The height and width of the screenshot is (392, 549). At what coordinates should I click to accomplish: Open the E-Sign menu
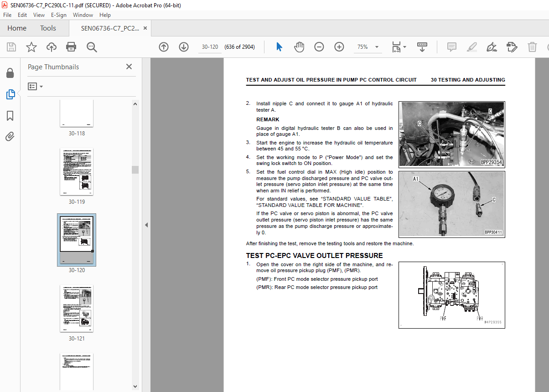click(x=59, y=15)
